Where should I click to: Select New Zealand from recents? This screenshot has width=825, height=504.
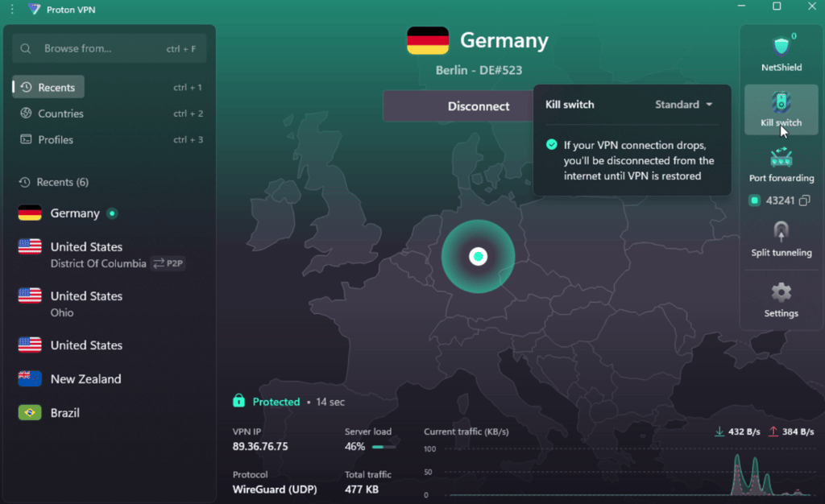point(110,379)
